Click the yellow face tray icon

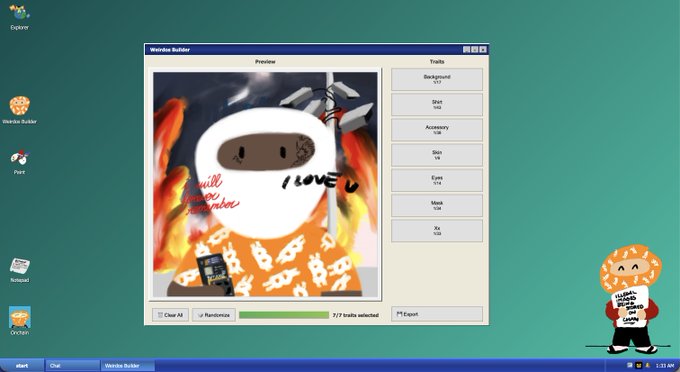click(639, 365)
